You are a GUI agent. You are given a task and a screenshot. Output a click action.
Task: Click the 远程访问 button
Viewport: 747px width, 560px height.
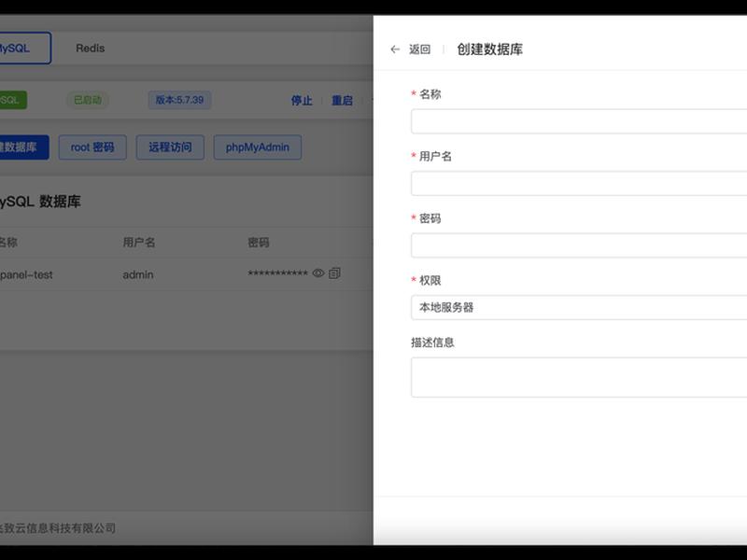(x=170, y=147)
